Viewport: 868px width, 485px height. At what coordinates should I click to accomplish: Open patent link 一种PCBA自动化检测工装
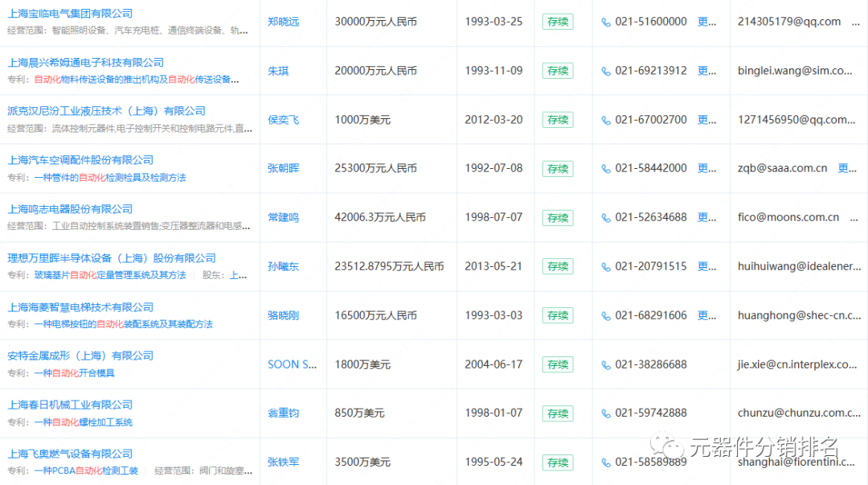pos(86,471)
